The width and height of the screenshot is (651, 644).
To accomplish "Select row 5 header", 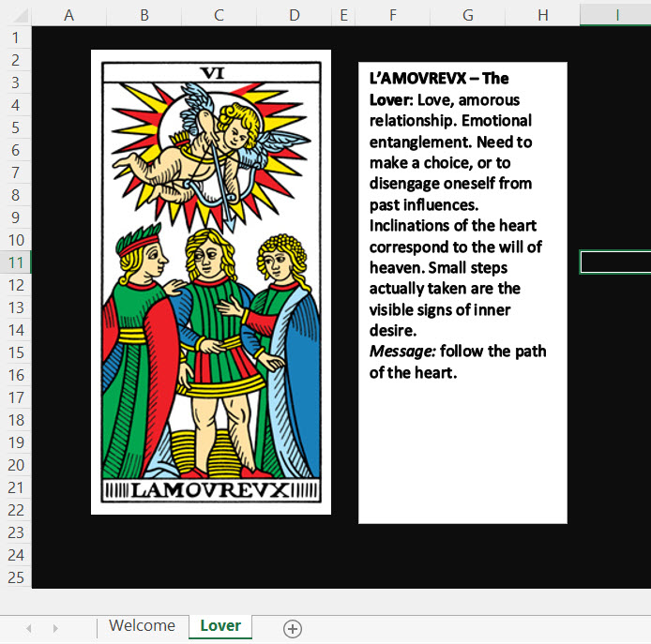I will 16,127.
